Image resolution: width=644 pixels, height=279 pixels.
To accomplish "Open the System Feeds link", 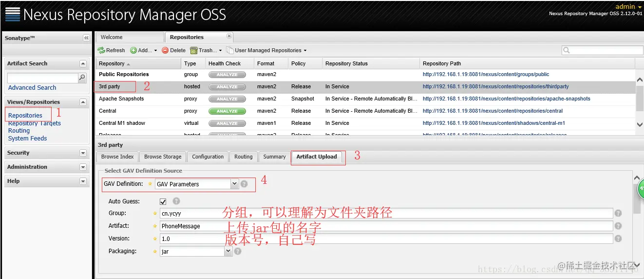I will pos(28,139).
